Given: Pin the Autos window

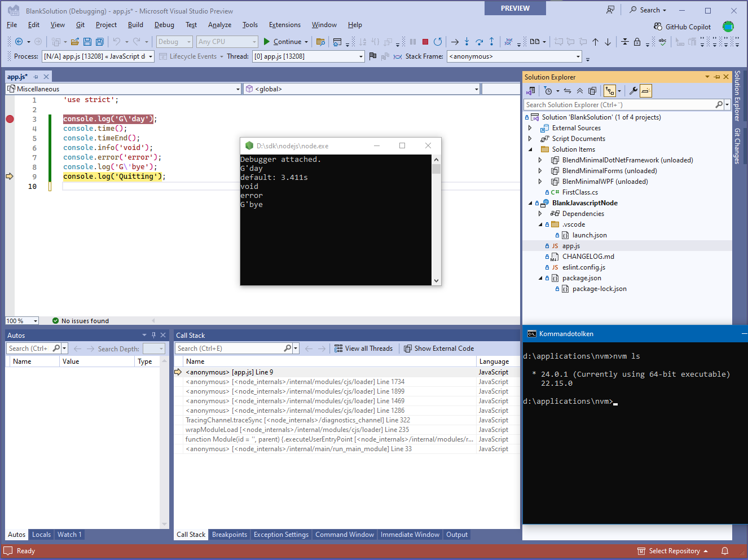Looking at the screenshot, I should 153,335.
